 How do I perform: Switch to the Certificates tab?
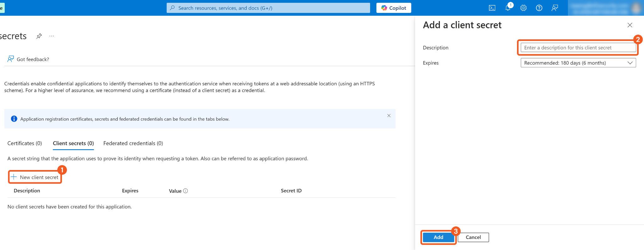point(25,143)
